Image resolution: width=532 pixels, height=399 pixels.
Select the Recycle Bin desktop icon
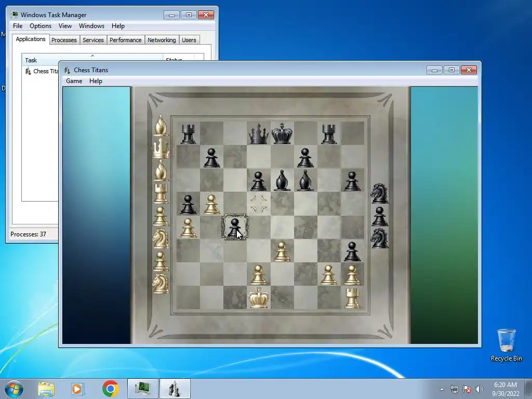click(506, 345)
